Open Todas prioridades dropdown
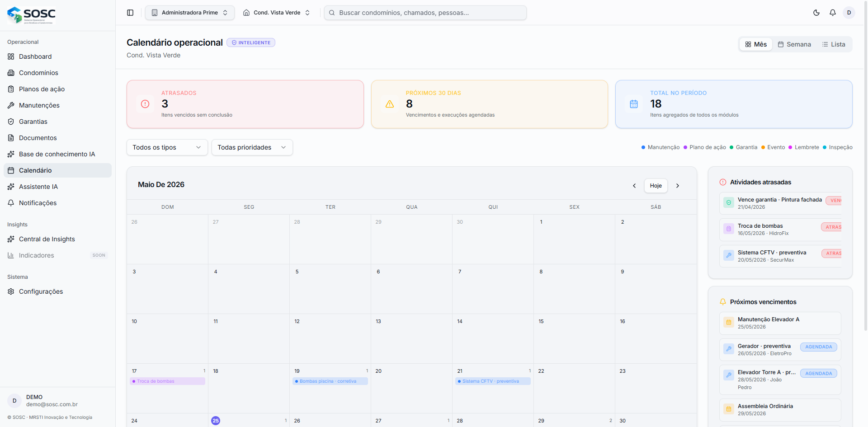This screenshot has height=427, width=868. 252,147
